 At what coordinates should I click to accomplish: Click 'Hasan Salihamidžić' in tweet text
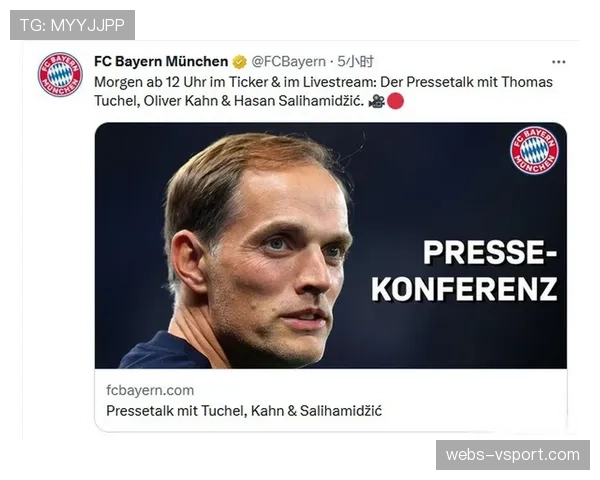click(298, 101)
